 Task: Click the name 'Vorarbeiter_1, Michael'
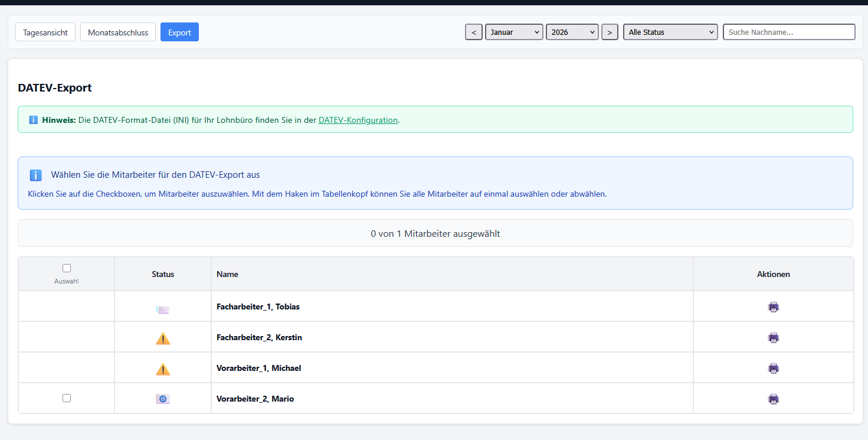pyautogui.click(x=259, y=368)
